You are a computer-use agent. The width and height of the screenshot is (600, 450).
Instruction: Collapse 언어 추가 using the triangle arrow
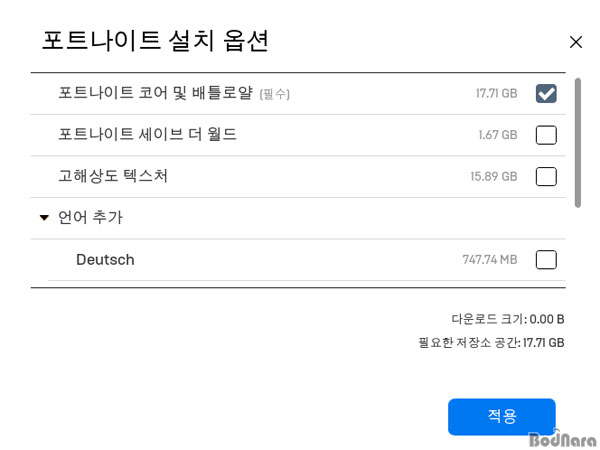pyautogui.click(x=44, y=218)
